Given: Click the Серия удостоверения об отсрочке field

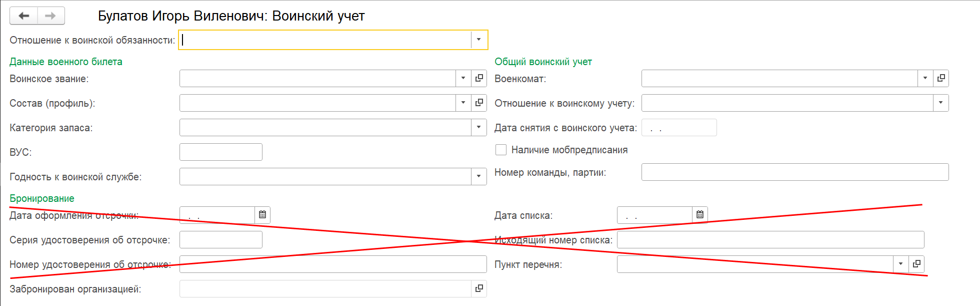Looking at the screenshot, I should point(220,239).
